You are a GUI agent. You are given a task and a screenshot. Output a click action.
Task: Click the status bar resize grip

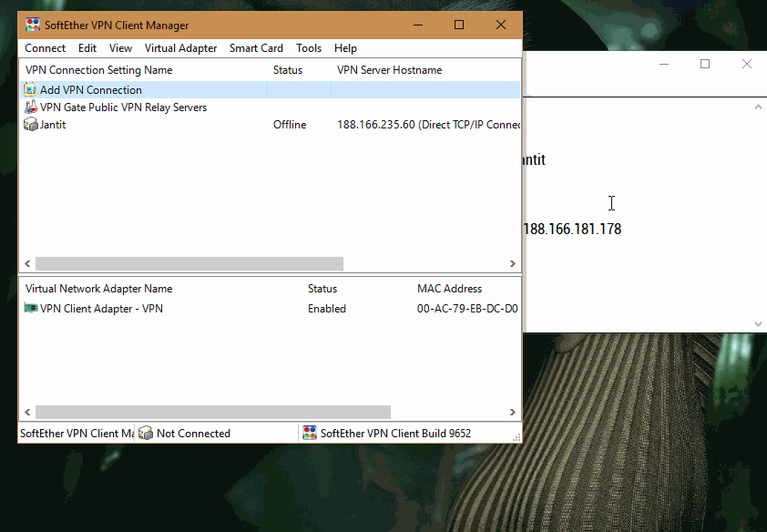[516, 437]
